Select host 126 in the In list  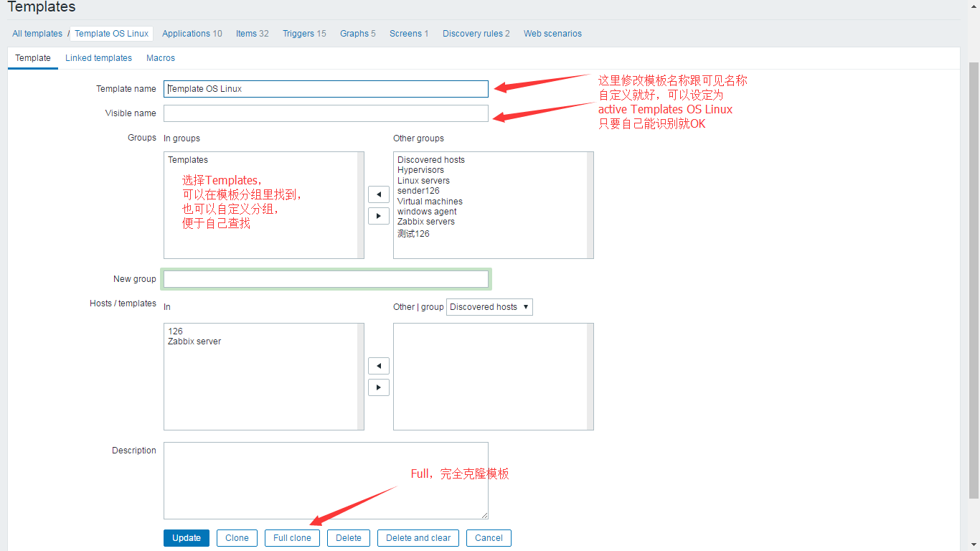175,331
